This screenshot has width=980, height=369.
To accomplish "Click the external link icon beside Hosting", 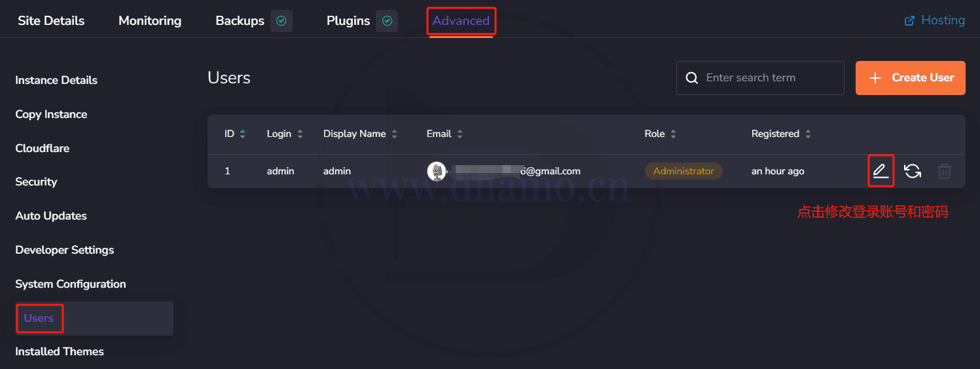I will [x=909, y=21].
